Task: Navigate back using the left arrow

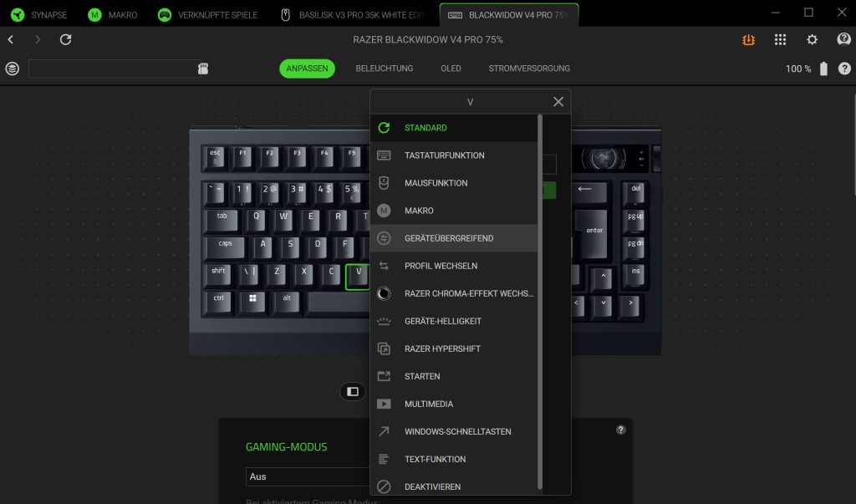Action: (10, 39)
